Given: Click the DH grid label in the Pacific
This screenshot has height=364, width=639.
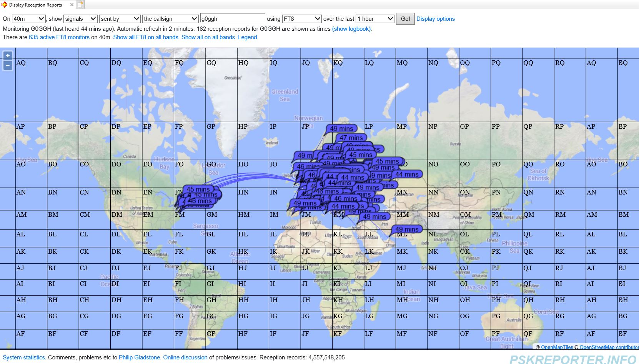Looking at the screenshot, I should coord(116,300).
